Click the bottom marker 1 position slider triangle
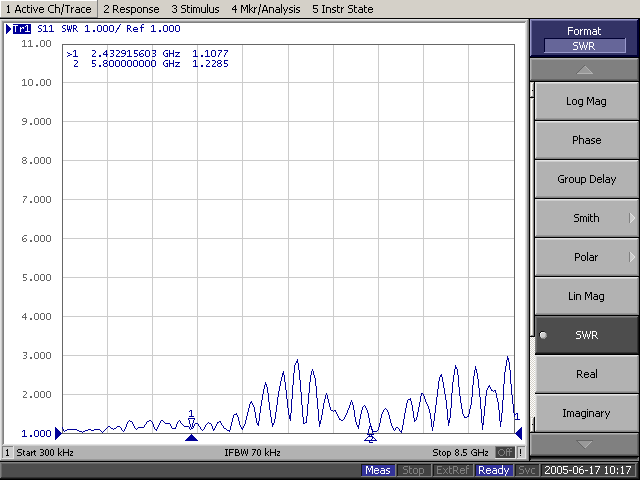The image size is (640, 480). [x=192, y=438]
